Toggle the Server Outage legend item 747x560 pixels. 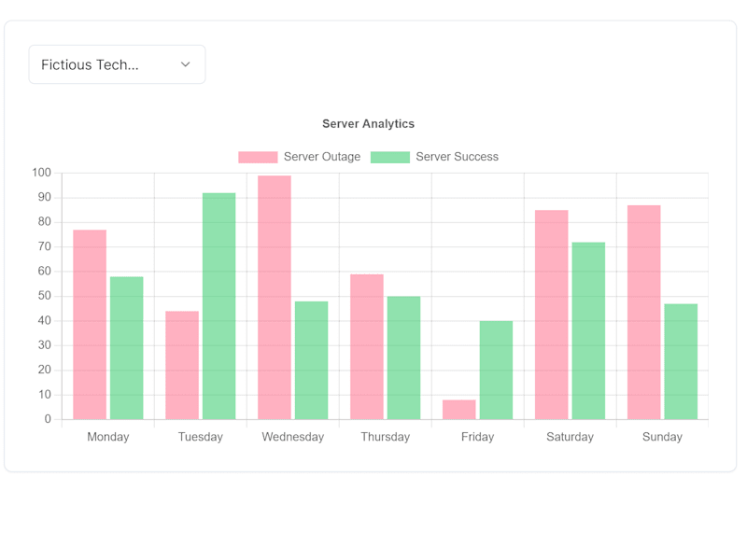[x=299, y=157]
